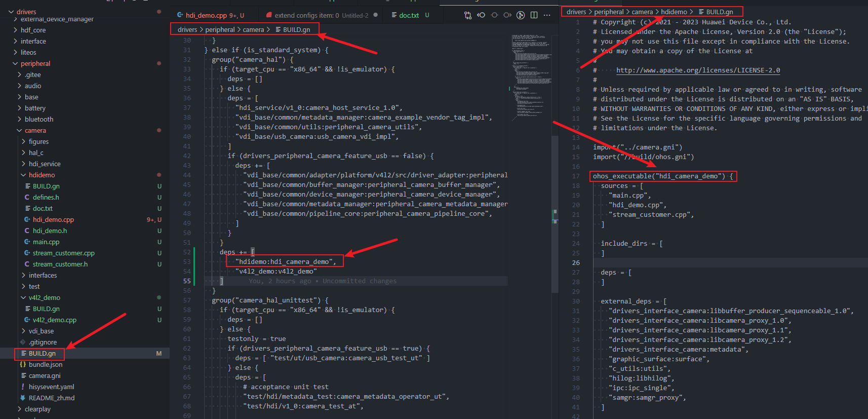The height and width of the screenshot is (419, 868).
Task: Collapse the hdidemo folder
Action: point(23,175)
